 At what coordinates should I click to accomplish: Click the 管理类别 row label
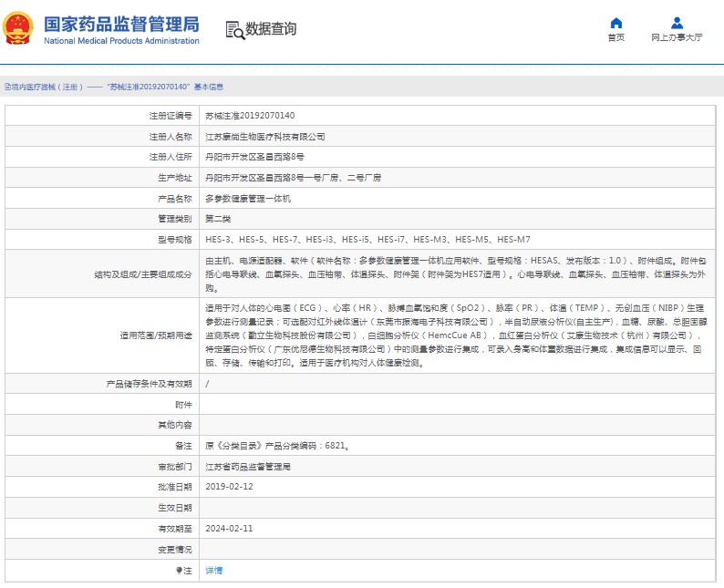pyautogui.click(x=175, y=219)
